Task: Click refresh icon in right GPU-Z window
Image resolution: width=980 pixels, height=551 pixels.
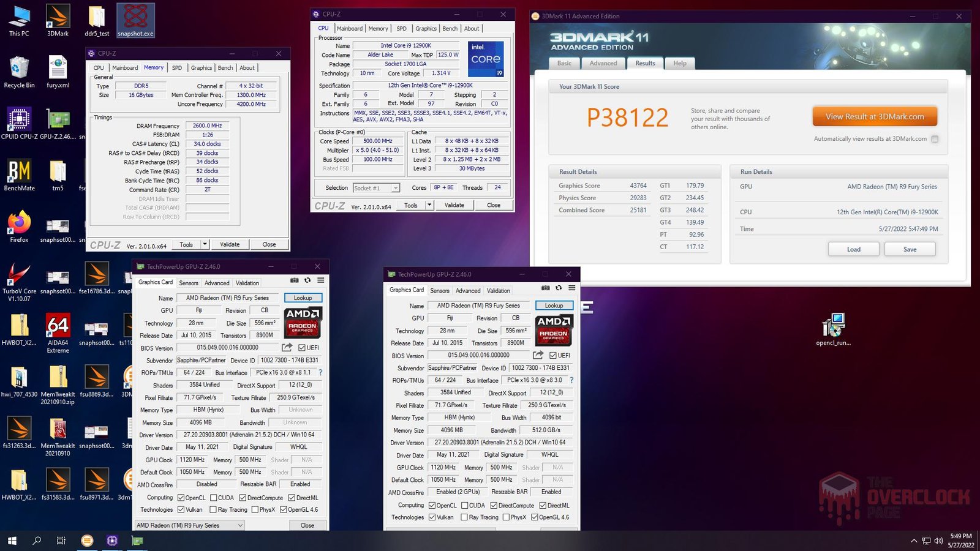Action: pyautogui.click(x=559, y=288)
